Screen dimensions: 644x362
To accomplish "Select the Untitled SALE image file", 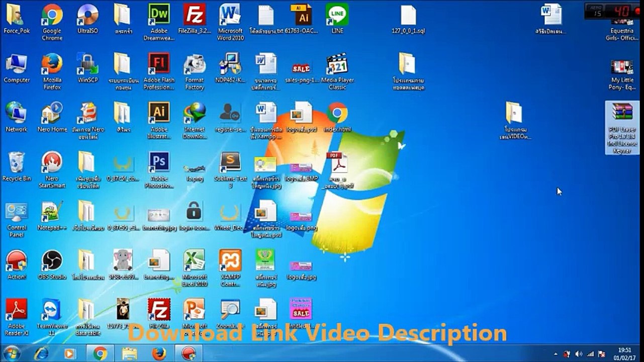I will click(302, 315).
